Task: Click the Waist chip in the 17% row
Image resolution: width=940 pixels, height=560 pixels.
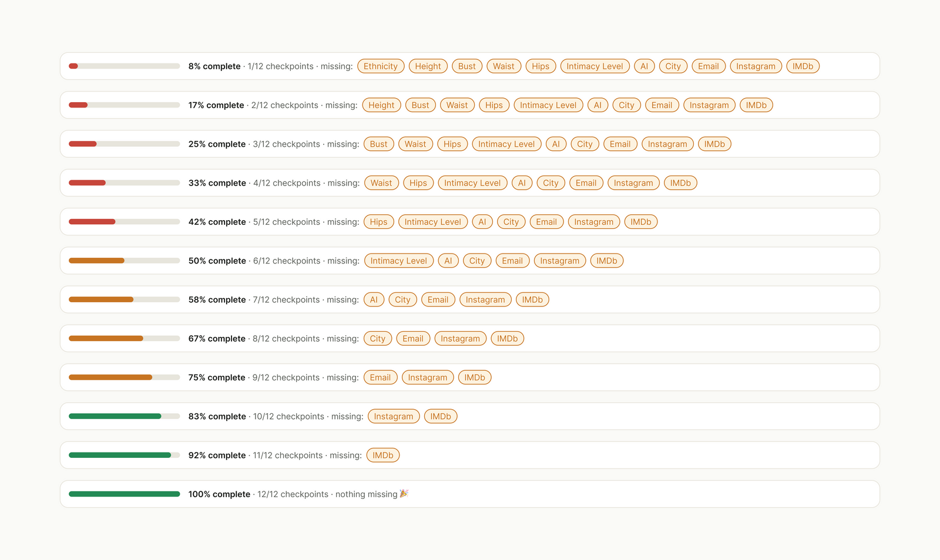Action: coord(457,105)
